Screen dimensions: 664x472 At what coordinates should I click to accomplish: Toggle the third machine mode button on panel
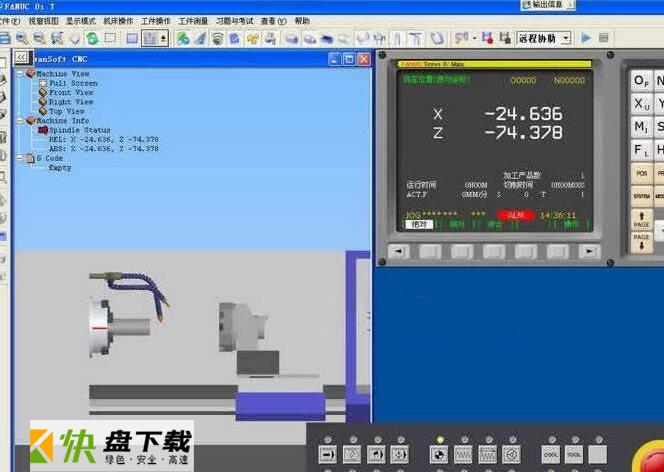376,454
